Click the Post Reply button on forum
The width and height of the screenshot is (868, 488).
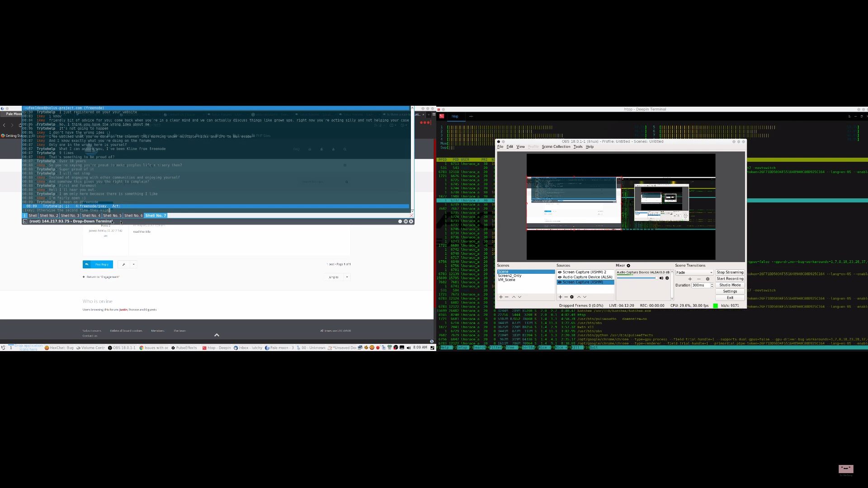click(x=98, y=264)
